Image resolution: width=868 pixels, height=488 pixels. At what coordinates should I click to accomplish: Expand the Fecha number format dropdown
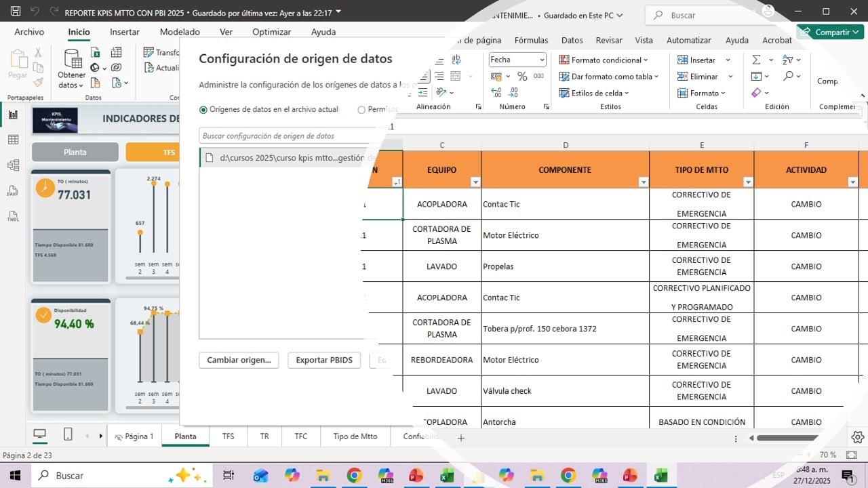(x=541, y=60)
